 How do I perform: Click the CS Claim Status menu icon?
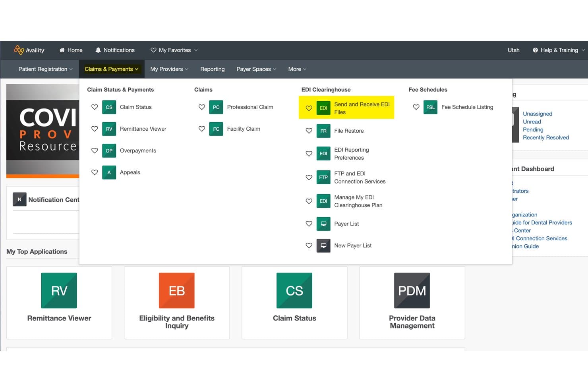[109, 107]
